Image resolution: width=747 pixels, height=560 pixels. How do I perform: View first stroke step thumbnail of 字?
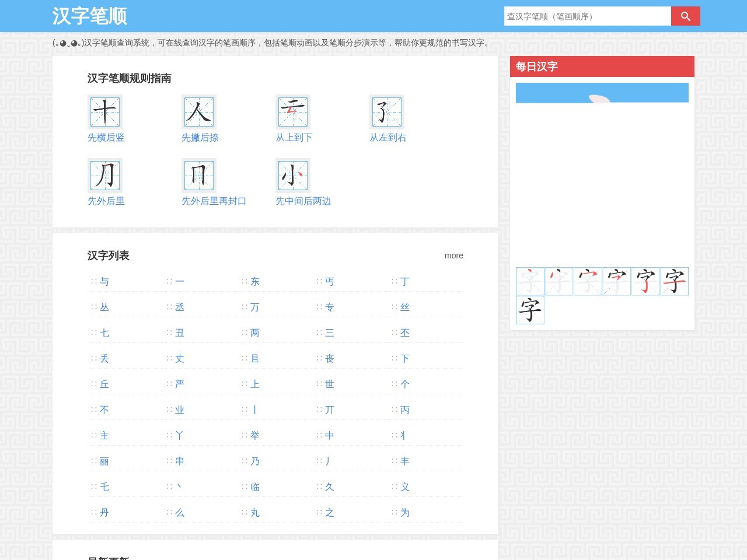pos(530,281)
